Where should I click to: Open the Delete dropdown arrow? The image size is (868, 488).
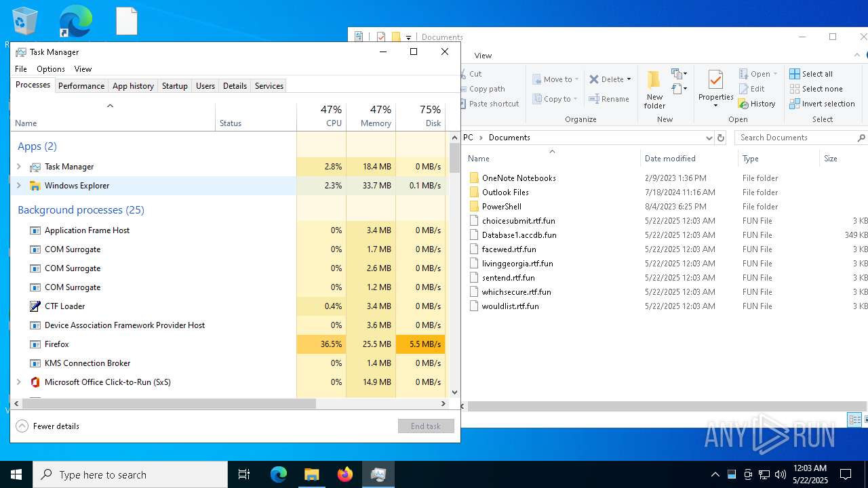[x=629, y=79]
